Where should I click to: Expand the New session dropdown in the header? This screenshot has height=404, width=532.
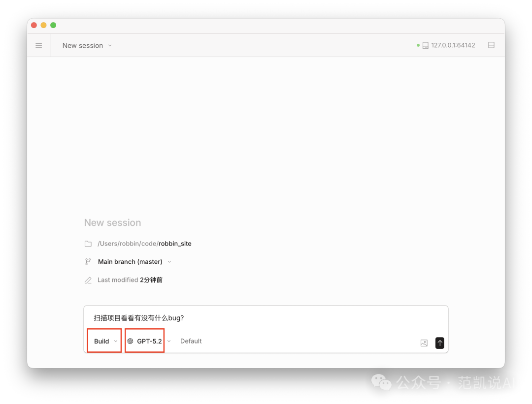tap(109, 45)
